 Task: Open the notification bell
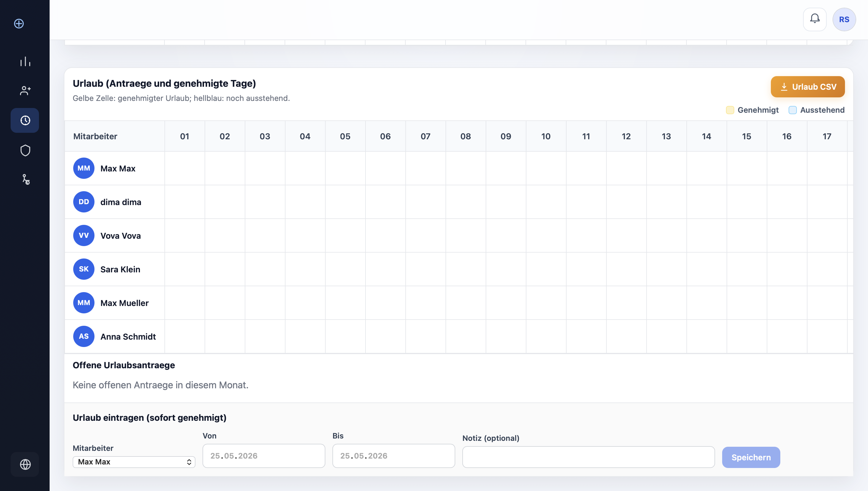(x=815, y=19)
